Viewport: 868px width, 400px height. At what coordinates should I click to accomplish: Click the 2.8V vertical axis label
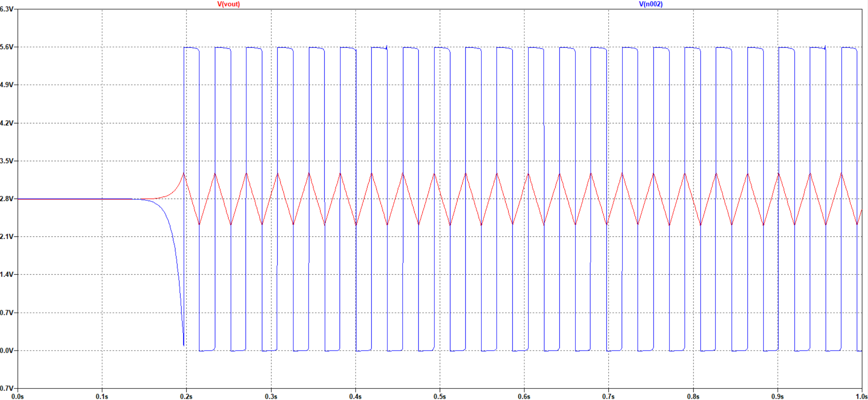coord(7,199)
